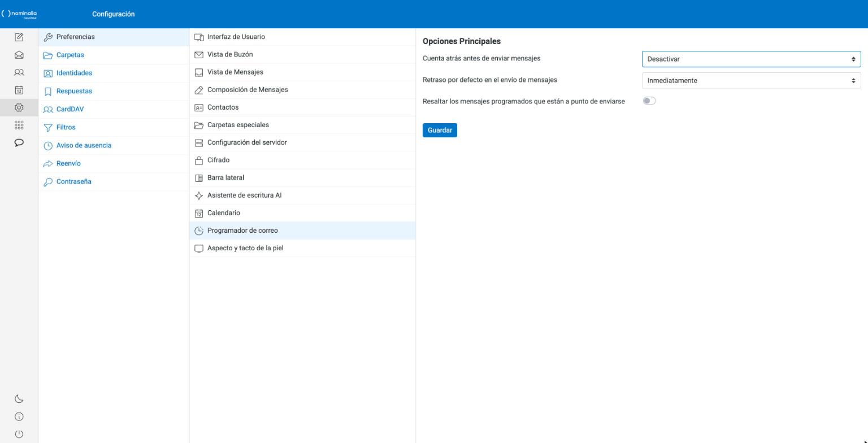Select Calendario preferences row
Viewport: 868px width, 443px height.
coord(302,212)
